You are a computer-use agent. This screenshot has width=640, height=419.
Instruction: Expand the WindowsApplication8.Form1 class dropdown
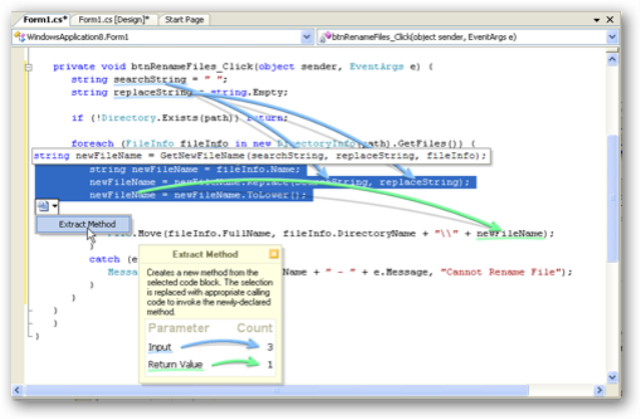tap(304, 37)
